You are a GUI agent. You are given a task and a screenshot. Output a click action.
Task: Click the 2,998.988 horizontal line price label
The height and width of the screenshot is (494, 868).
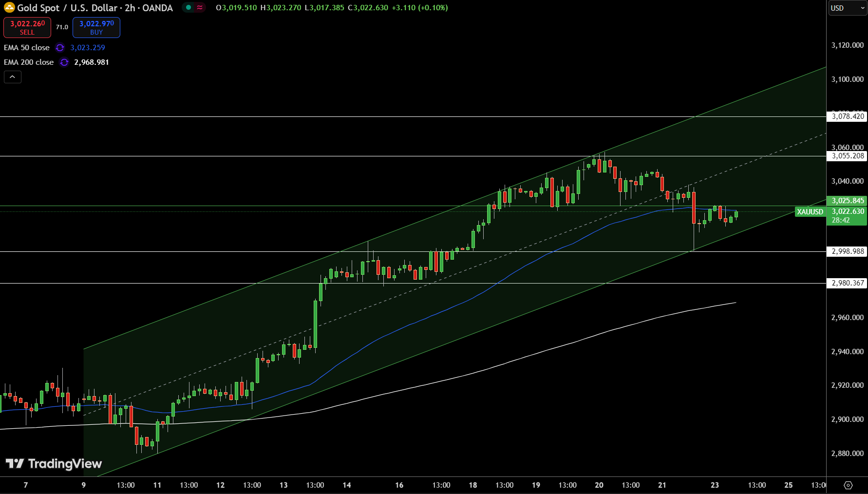pos(847,251)
